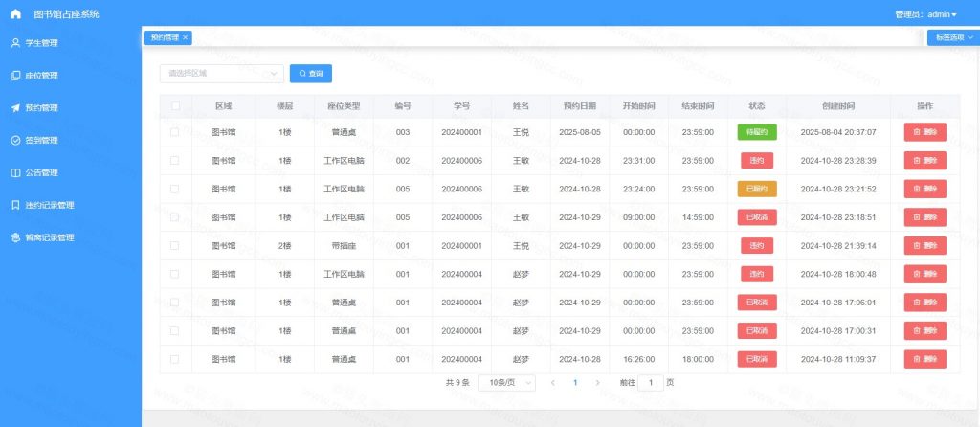
Task: Open 公告管理 in the sidebar
Action: click(41, 173)
